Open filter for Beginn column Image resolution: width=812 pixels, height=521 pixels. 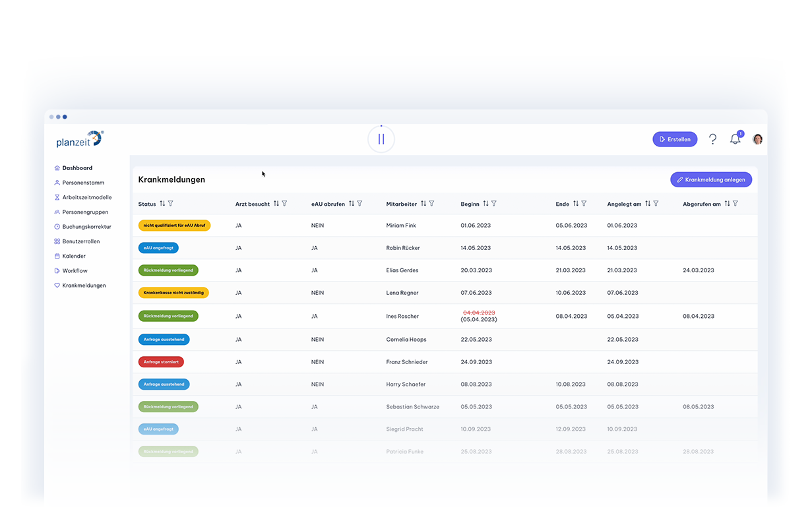tap(494, 204)
